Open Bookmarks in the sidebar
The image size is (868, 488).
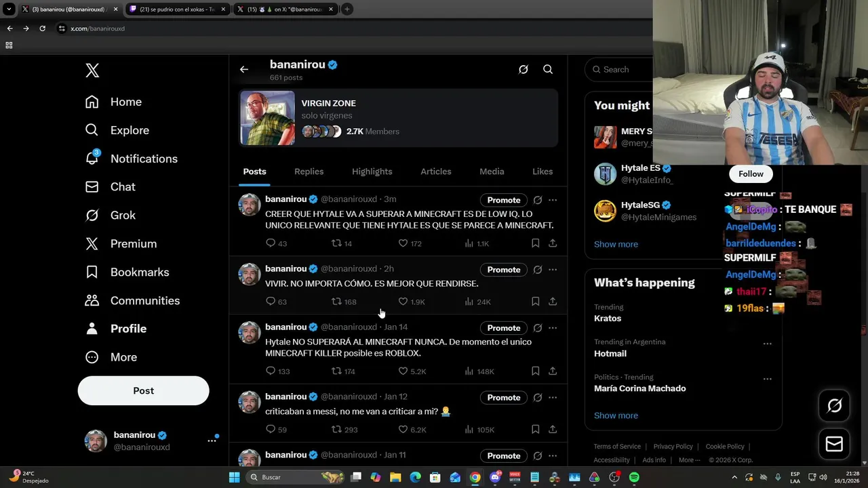pyautogui.click(x=127, y=272)
